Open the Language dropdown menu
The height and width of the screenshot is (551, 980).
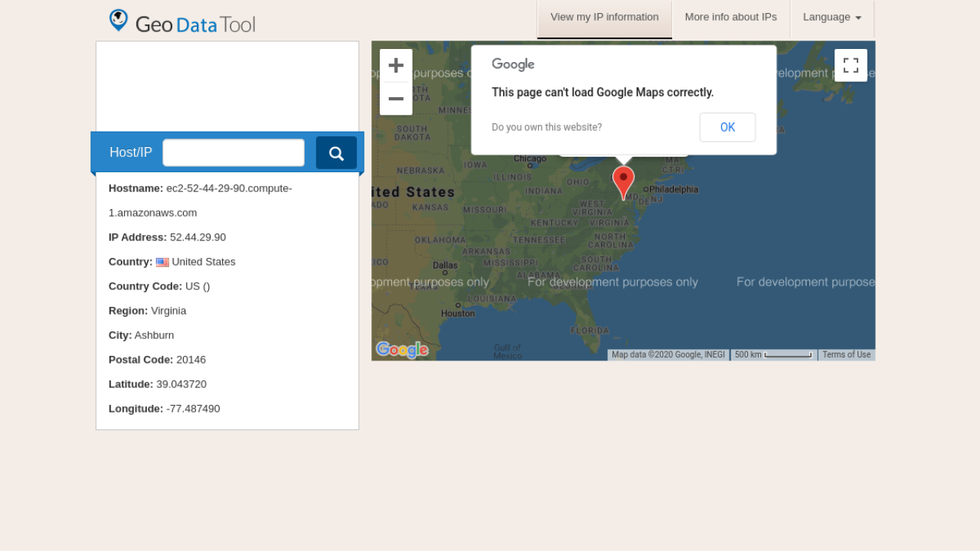831,18
